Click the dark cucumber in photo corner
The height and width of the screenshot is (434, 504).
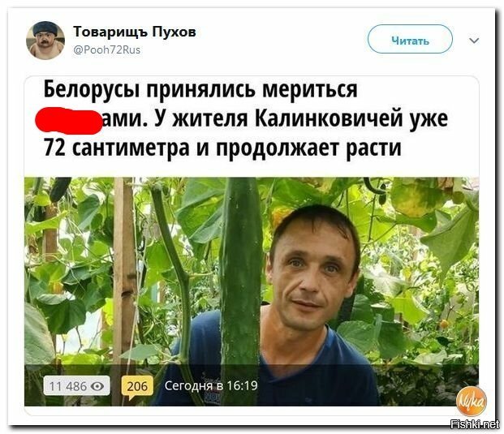(x=60, y=189)
